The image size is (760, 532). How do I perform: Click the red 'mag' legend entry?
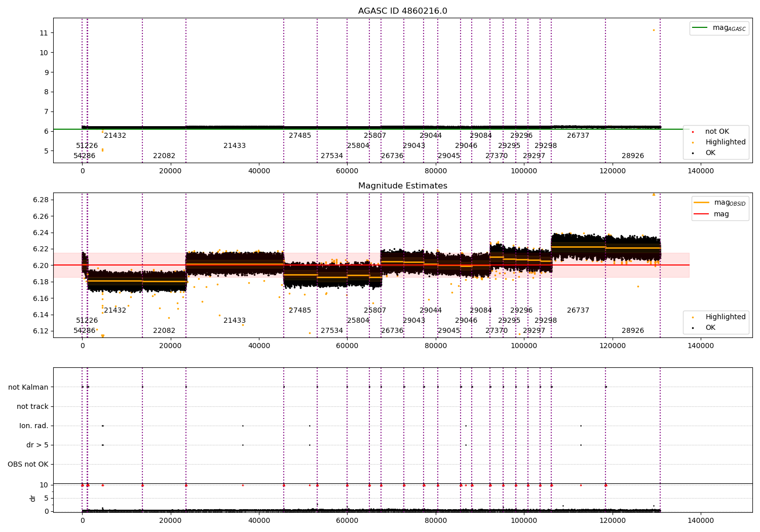[x=712, y=214]
